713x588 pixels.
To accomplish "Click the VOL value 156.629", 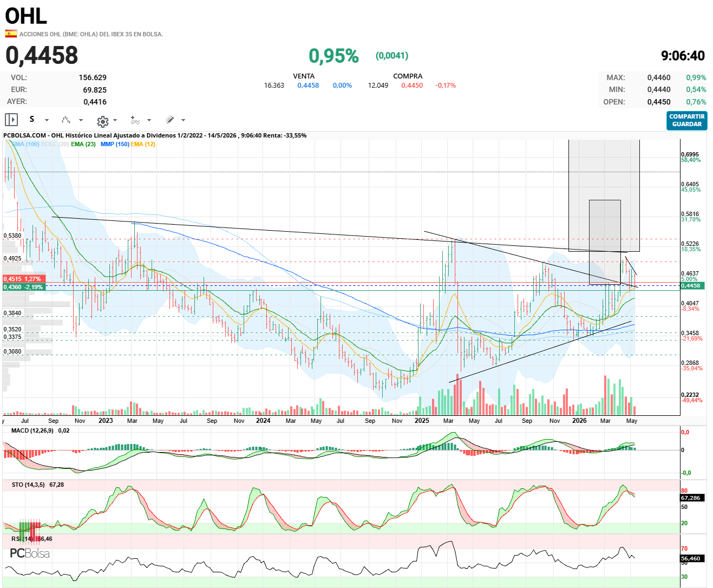I will click(93, 77).
